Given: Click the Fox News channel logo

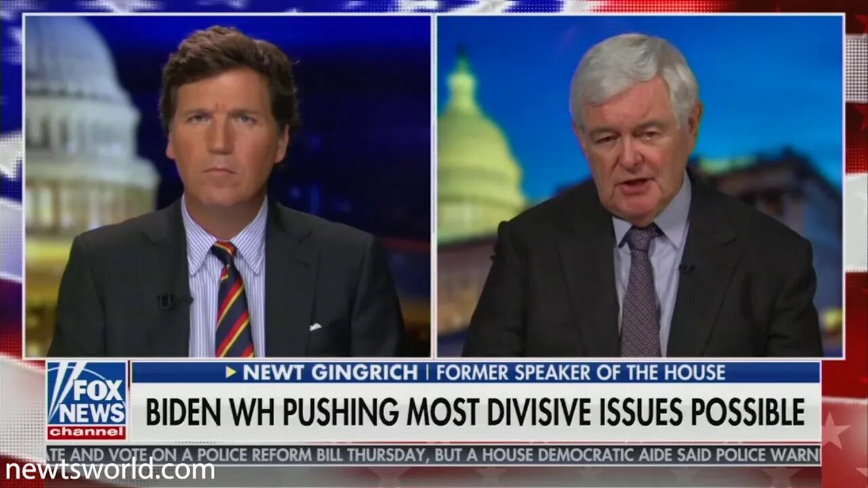Looking at the screenshot, I should (x=87, y=401).
